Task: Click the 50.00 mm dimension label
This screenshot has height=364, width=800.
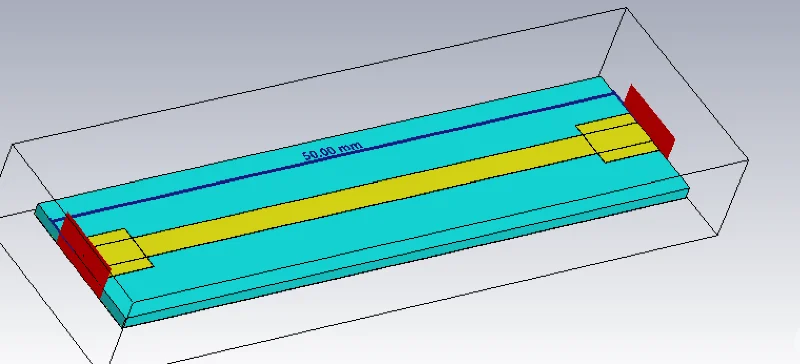Action: click(x=332, y=151)
